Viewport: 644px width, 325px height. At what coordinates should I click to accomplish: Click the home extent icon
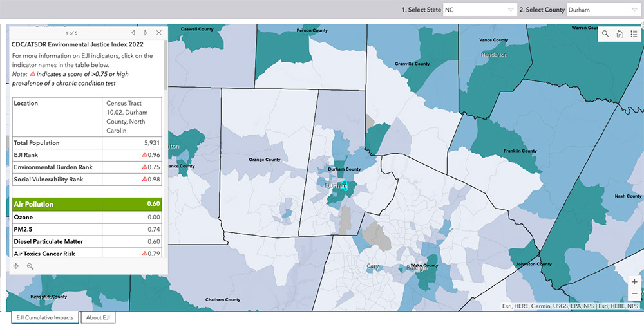[x=620, y=34]
